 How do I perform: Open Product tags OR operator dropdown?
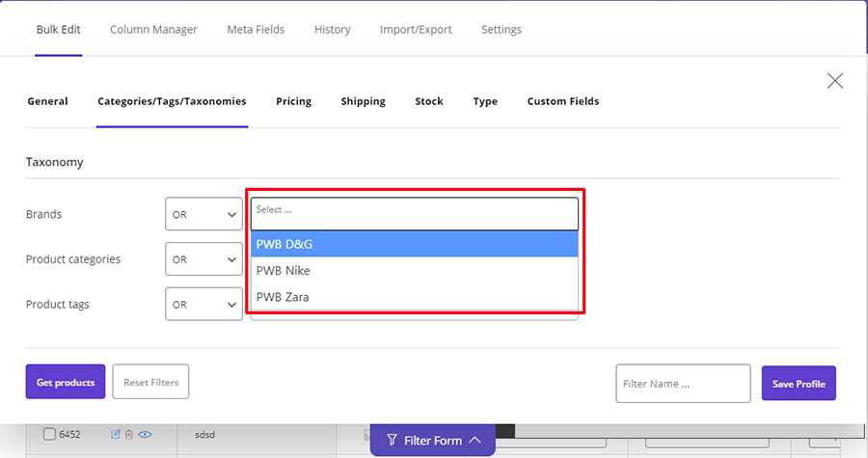203,304
